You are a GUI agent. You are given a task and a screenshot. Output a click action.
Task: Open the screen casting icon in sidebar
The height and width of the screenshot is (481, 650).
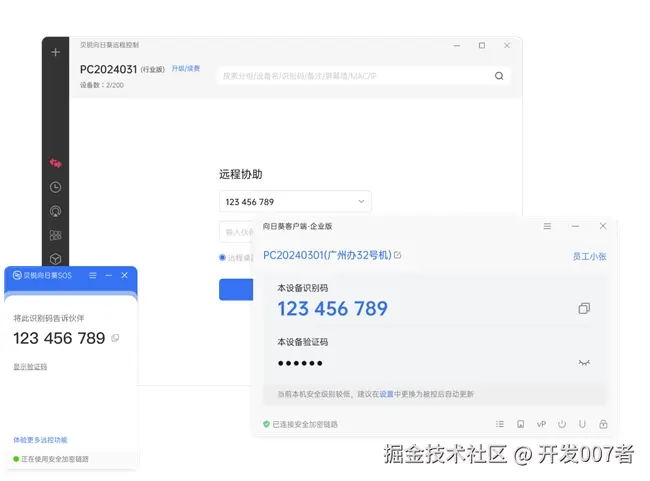(56, 211)
